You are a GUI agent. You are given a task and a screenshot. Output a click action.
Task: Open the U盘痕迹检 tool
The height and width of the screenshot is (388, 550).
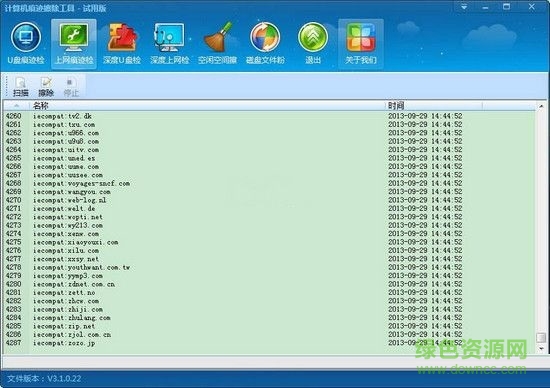pos(26,44)
